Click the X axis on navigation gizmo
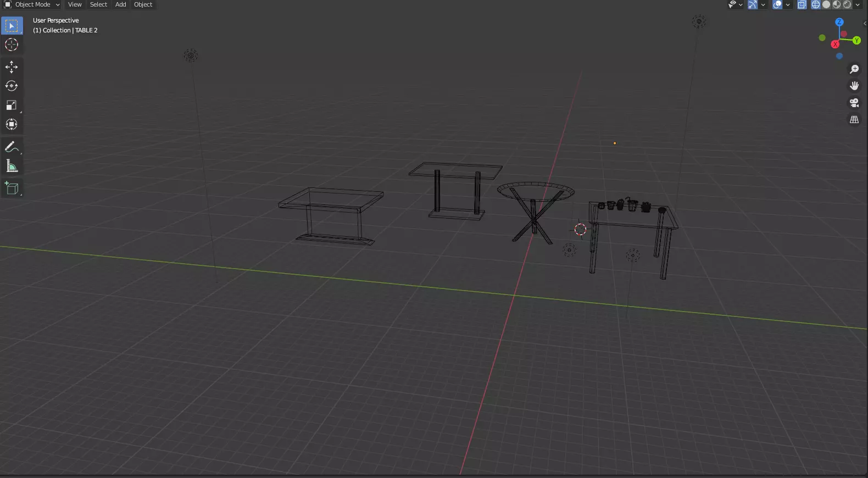868x478 pixels. tap(835, 45)
